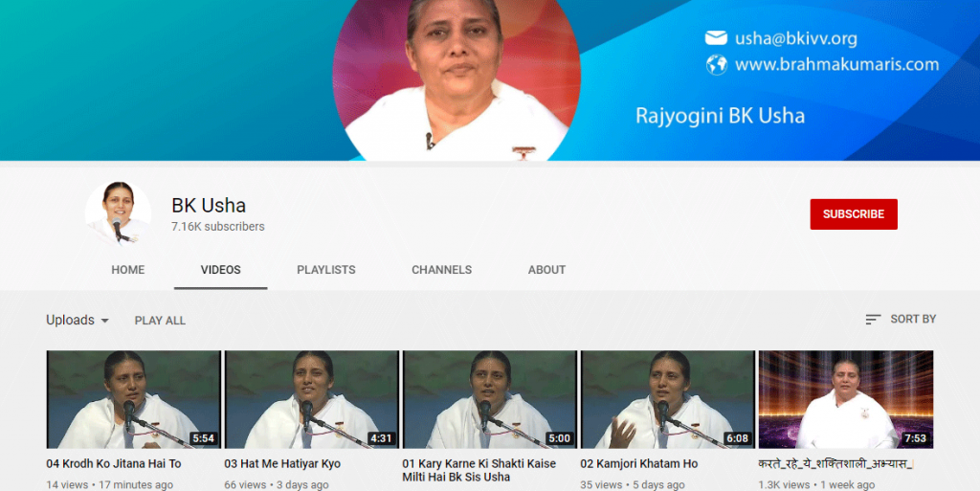Click the envelope email icon in banner
980x491 pixels.
pyautogui.click(x=716, y=38)
